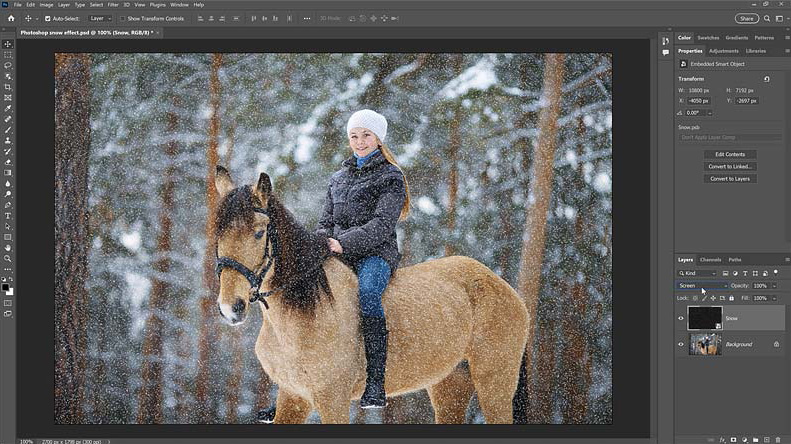Click the foreground color swatch
The height and width of the screenshot is (444, 791).
pos(6,287)
